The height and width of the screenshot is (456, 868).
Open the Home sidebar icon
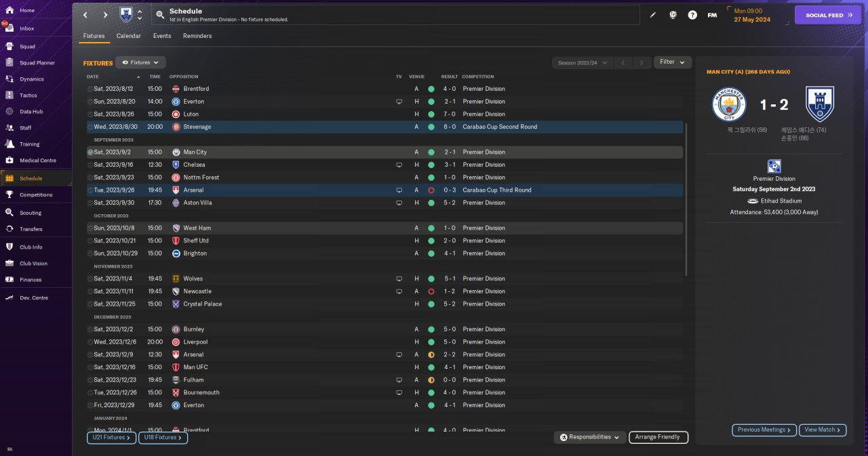(9, 11)
